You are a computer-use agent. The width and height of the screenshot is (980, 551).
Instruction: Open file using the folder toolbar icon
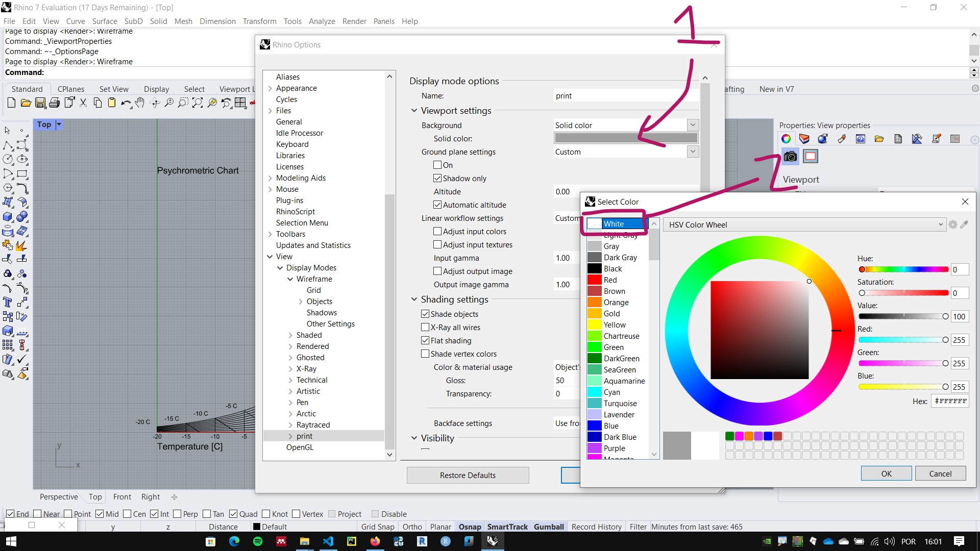coord(26,103)
